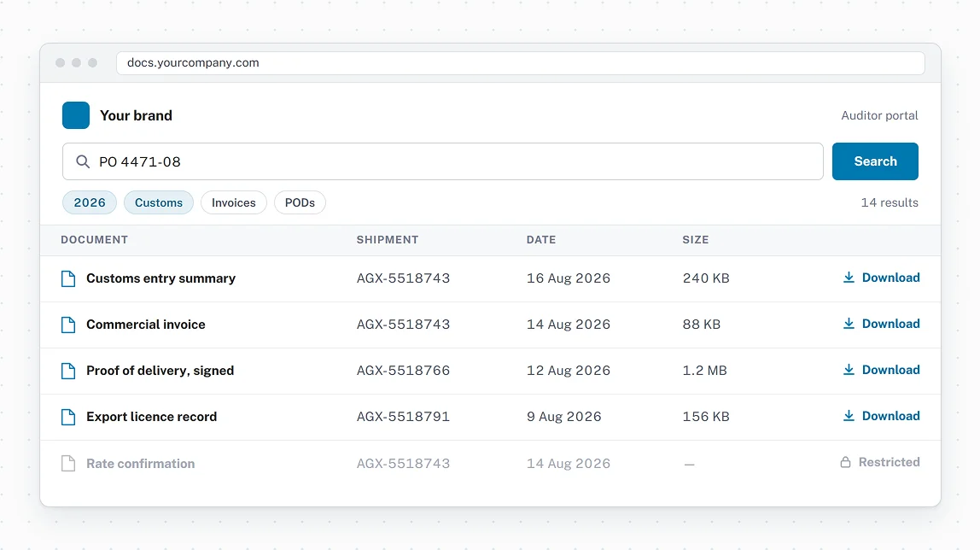980x550 pixels.
Task: Click the 156 KB size value
Action: tap(706, 417)
